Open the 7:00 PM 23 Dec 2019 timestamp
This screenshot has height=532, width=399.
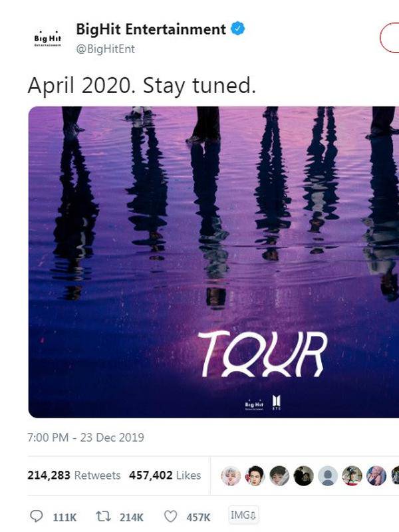click(x=86, y=438)
